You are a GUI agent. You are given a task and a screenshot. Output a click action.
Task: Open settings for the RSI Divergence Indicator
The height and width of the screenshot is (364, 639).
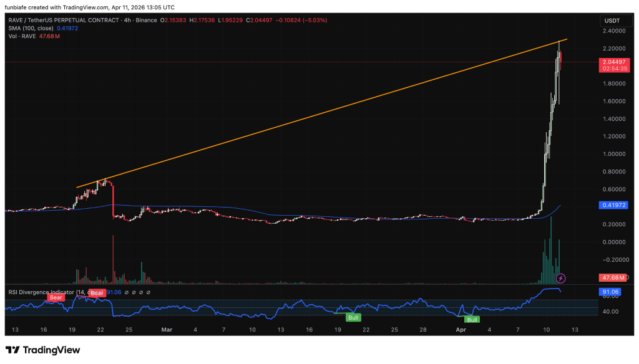133,291
